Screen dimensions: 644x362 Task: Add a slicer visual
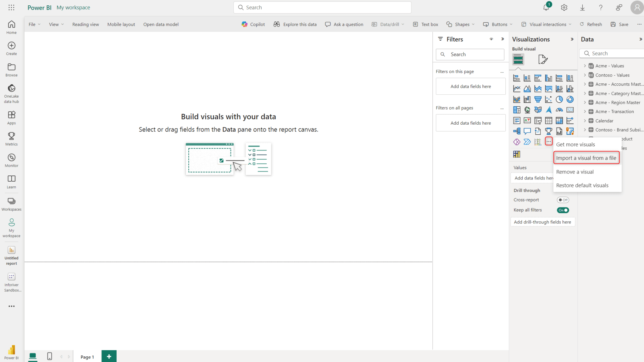coord(538,120)
